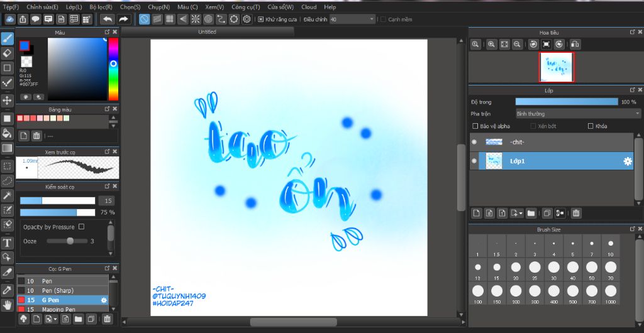Select the Pen (Sharp) brush

[x=62, y=290]
